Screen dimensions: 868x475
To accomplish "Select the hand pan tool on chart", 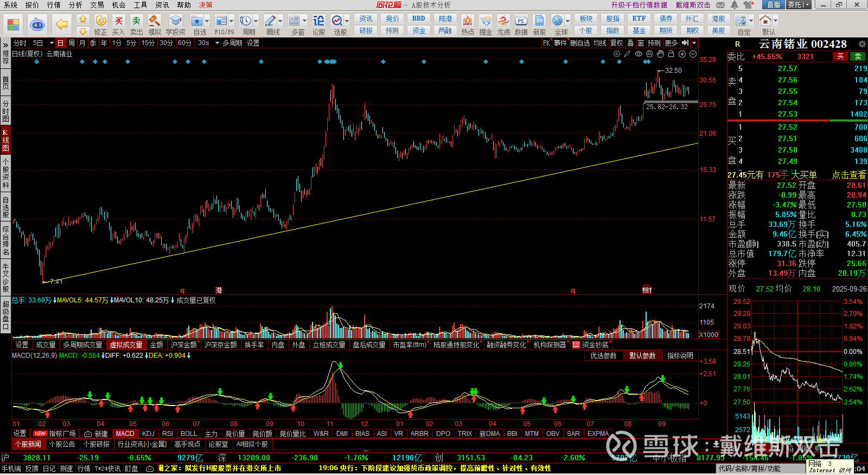I will (x=660, y=54).
